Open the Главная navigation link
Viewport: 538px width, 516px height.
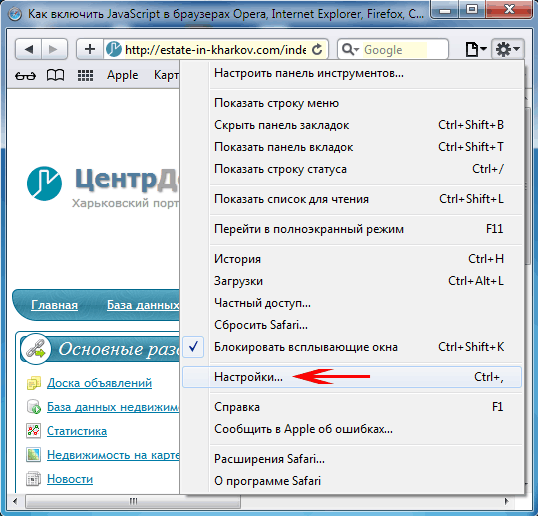tap(55, 305)
